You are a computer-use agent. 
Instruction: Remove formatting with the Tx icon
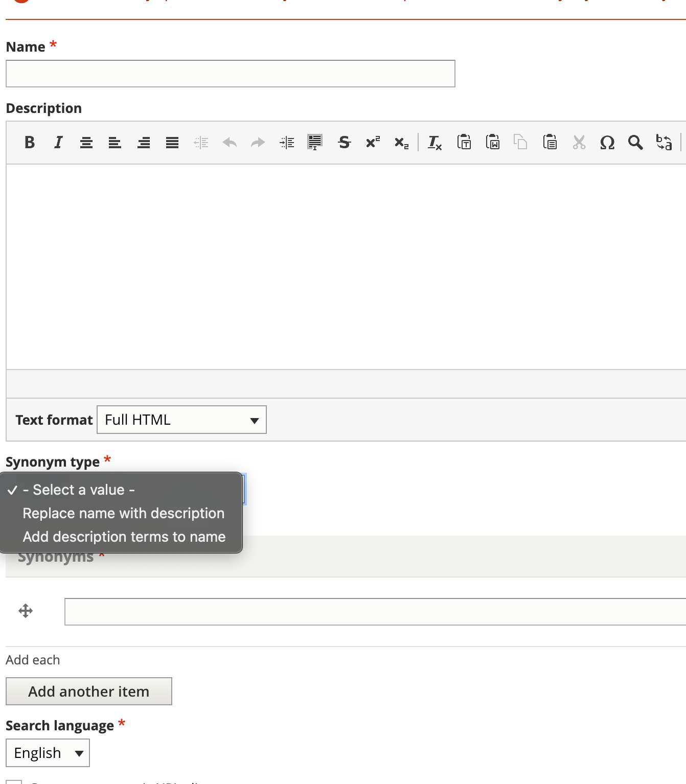pyautogui.click(x=435, y=142)
